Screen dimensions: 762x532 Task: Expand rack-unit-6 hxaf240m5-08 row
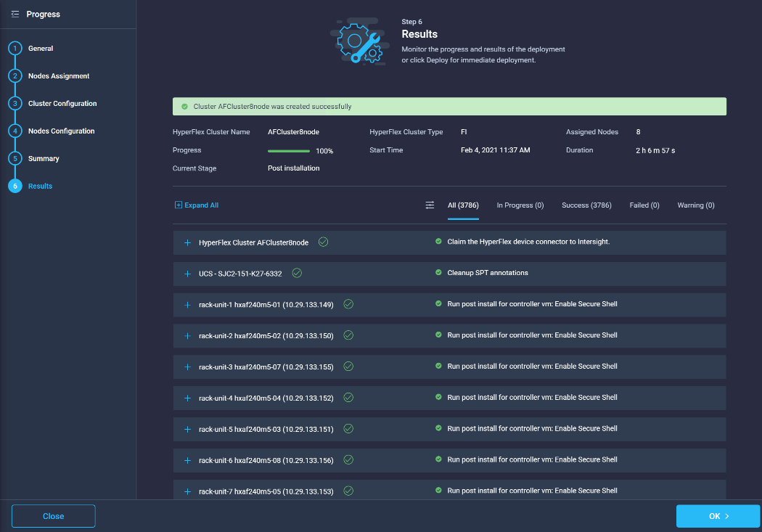click(x=187, y=460)
